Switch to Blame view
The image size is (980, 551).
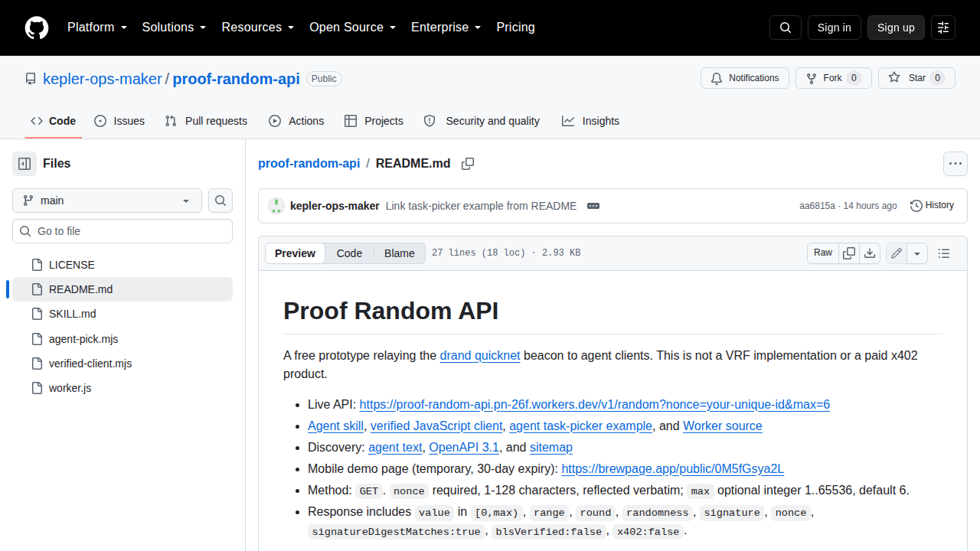(399, 253)
